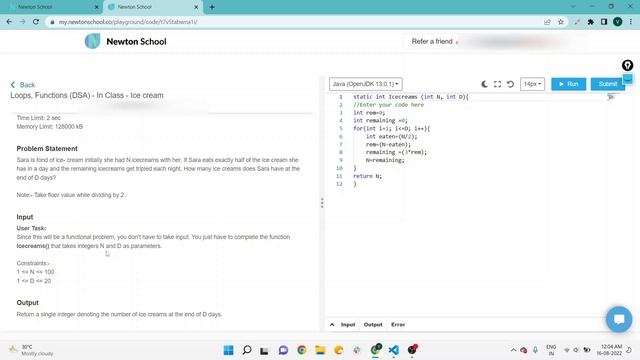Open the Chrome three-dot menu
The width and height of the screenshot is (640, 360).
(631, 22)
